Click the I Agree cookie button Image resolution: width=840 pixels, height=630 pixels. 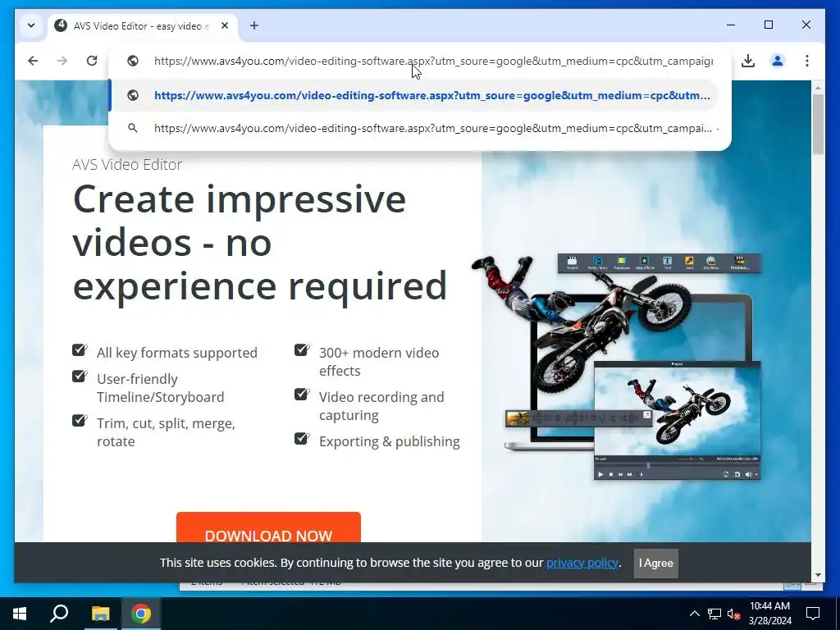tap(655, 563)
